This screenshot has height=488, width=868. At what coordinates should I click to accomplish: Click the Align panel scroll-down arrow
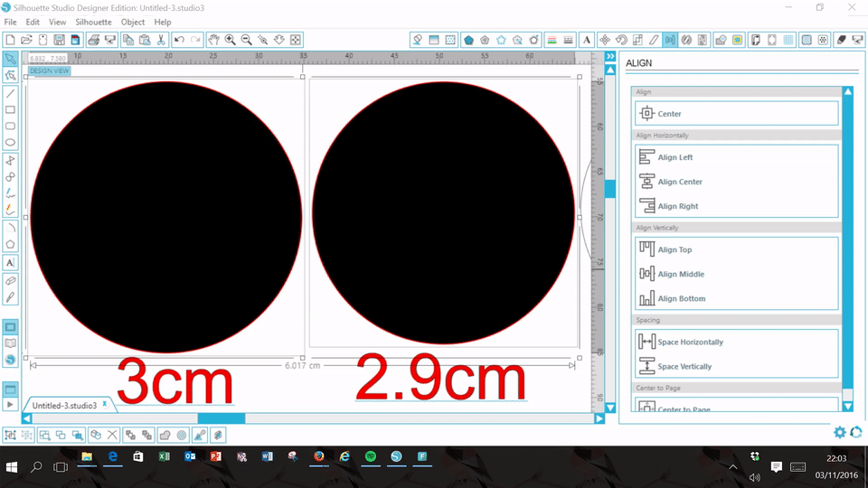tap(848, 406)
